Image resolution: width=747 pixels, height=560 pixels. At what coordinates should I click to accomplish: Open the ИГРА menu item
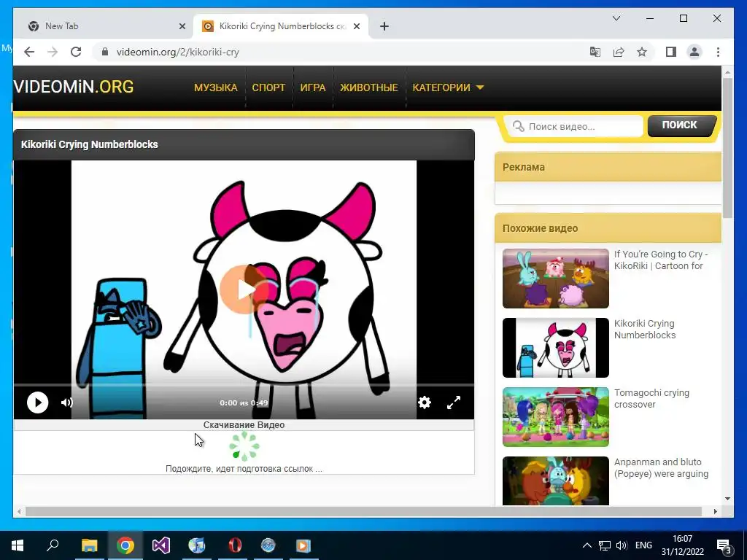click(x=313, y=87)
